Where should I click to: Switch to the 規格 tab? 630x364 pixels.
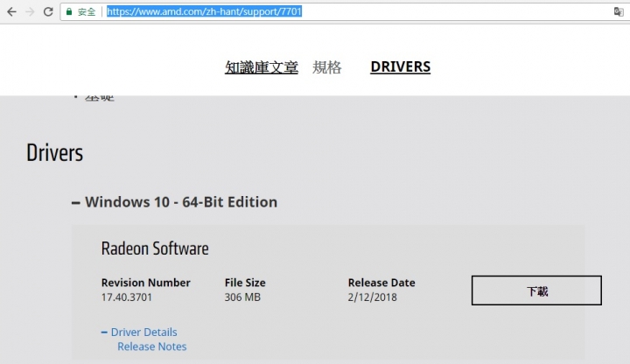point(327,67)
